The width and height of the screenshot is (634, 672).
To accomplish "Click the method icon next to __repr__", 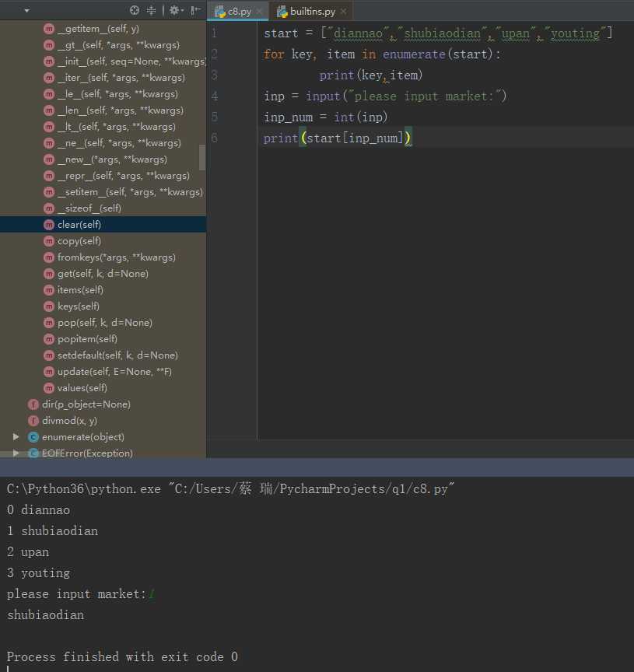I will click(49, 176).
